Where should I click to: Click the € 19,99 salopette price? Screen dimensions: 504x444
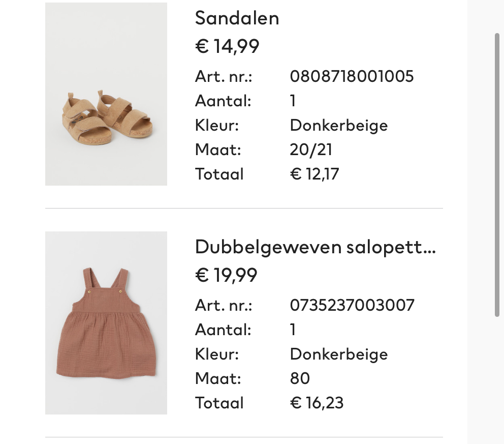pos(226,275)
